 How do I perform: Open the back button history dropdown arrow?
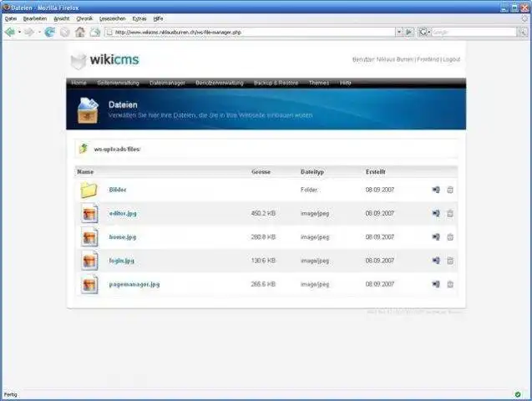pyautogui.click(x=19, y=33)
